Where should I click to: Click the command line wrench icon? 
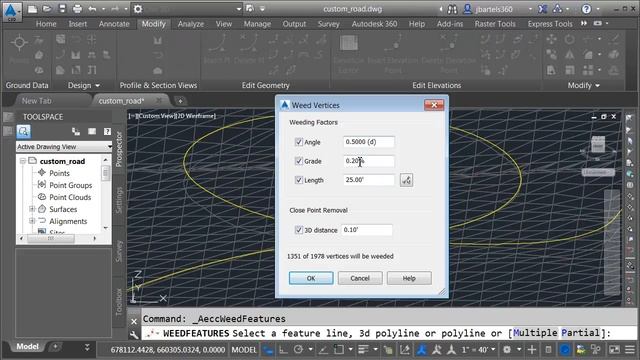(x=134, y=335)
